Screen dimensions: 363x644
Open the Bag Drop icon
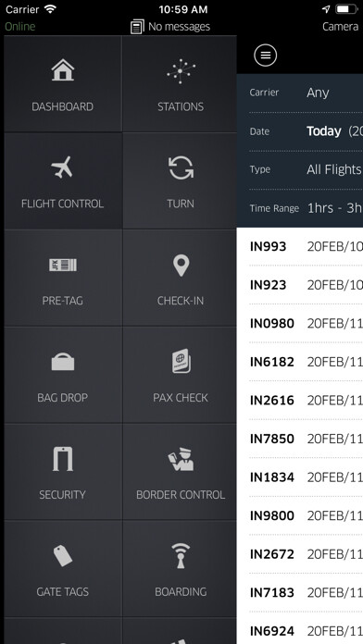pyautogui.click(x=62, y=362)
